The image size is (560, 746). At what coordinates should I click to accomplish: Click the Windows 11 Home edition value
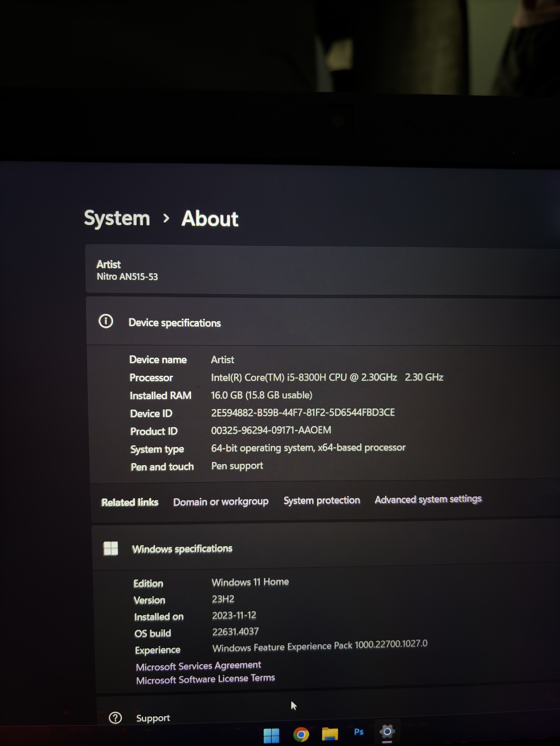tap(250, 582)
